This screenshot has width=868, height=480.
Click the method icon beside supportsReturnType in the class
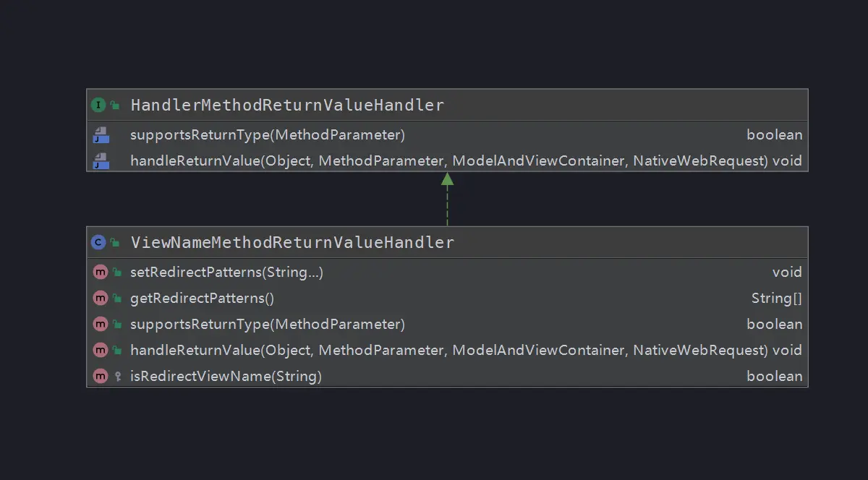pyautogui.click(x=100, y=324)
